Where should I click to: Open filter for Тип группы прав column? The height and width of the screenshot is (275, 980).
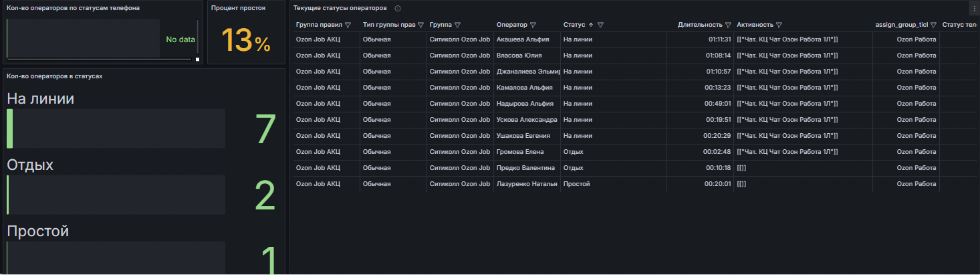click(420, 25)
